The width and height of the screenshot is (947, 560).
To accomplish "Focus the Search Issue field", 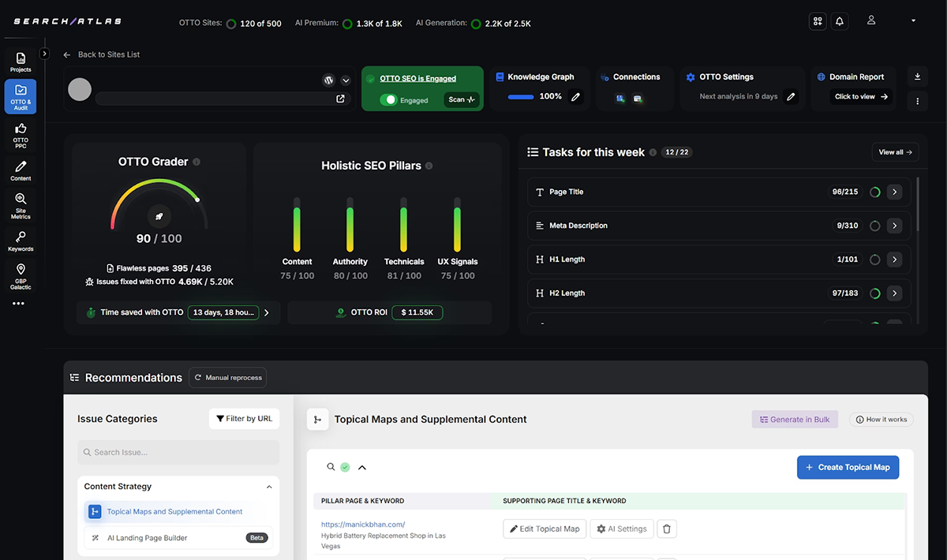I will pyautogui.click(x=178, y=452).
